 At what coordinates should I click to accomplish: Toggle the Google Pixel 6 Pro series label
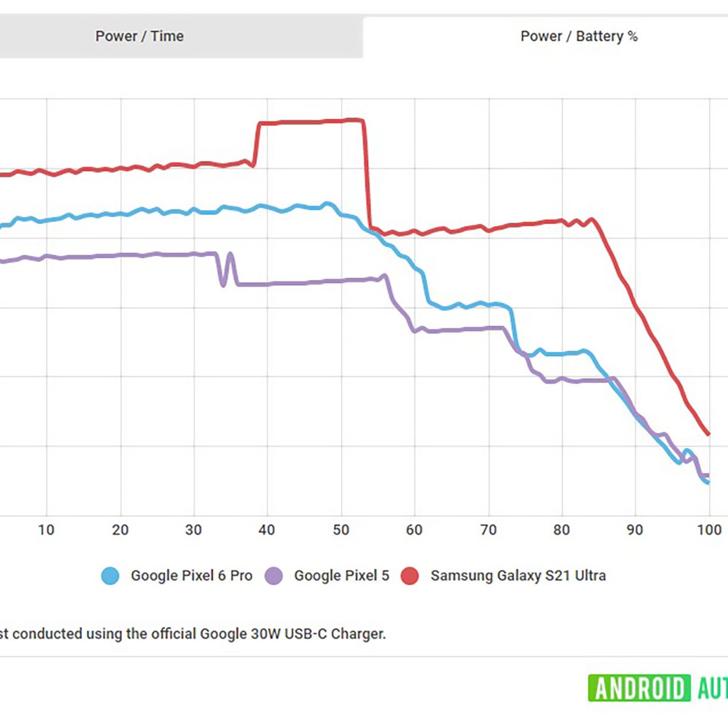pos(191,576)
